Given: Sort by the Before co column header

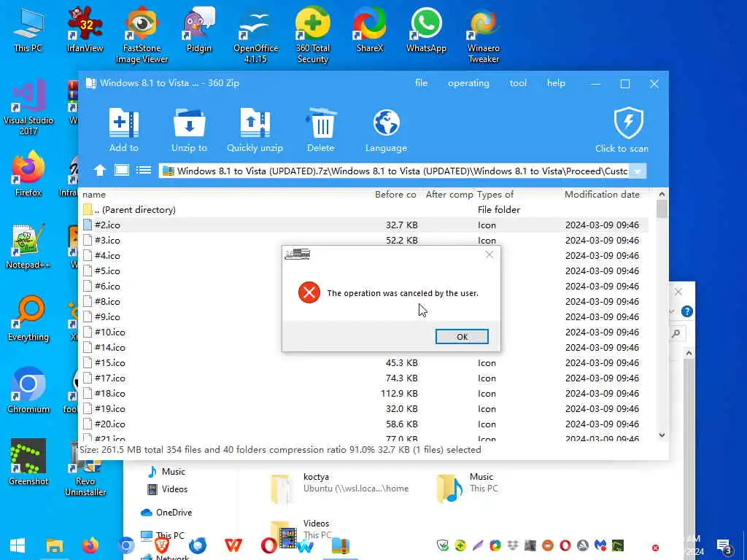Looking at the screenshot, I should [x=395, y=194].
